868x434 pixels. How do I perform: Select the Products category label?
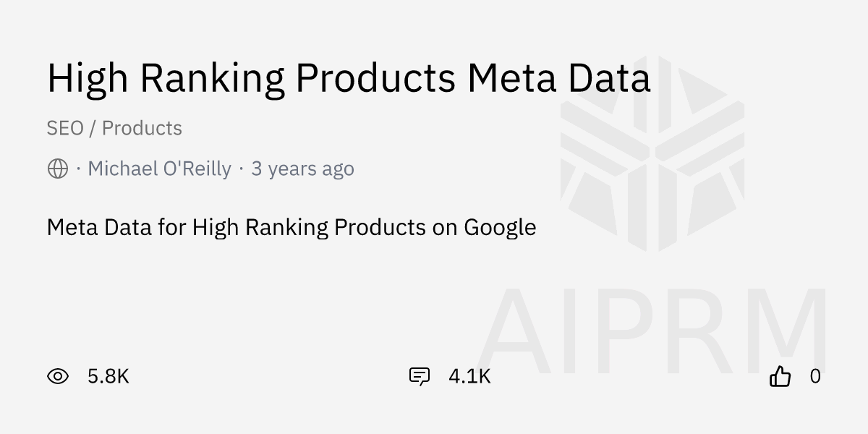click(x=142, y=129)
